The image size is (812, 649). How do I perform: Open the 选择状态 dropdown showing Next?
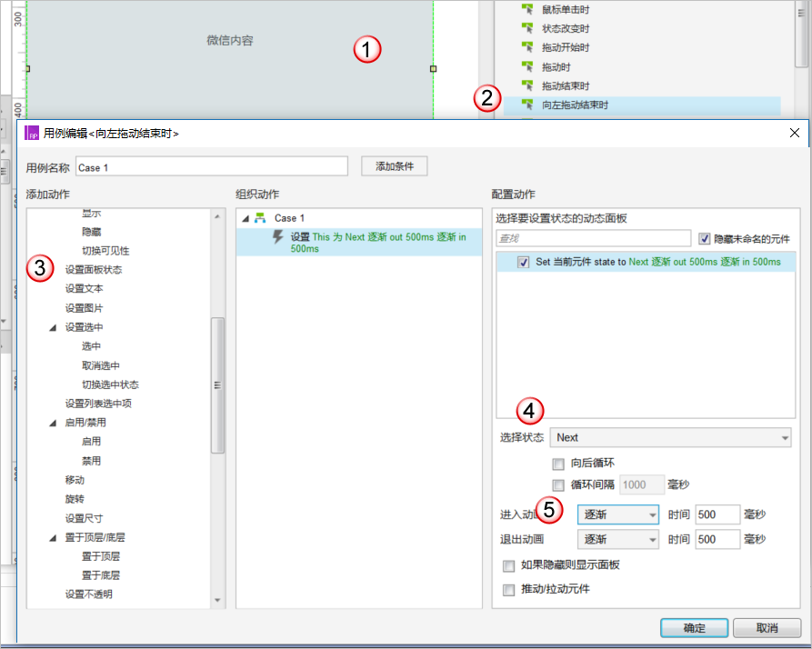670,438
